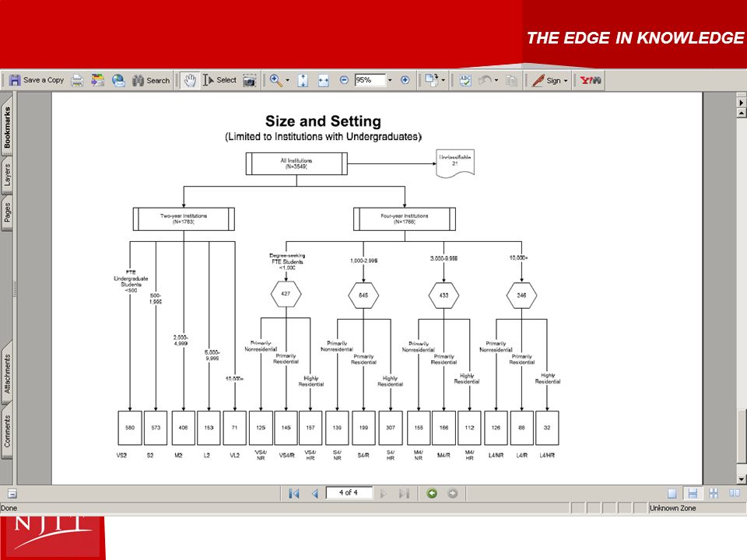Click the 'Two-year Institutions' box
The width and height of the screenshot is (747, 560).
click(184, 219)
